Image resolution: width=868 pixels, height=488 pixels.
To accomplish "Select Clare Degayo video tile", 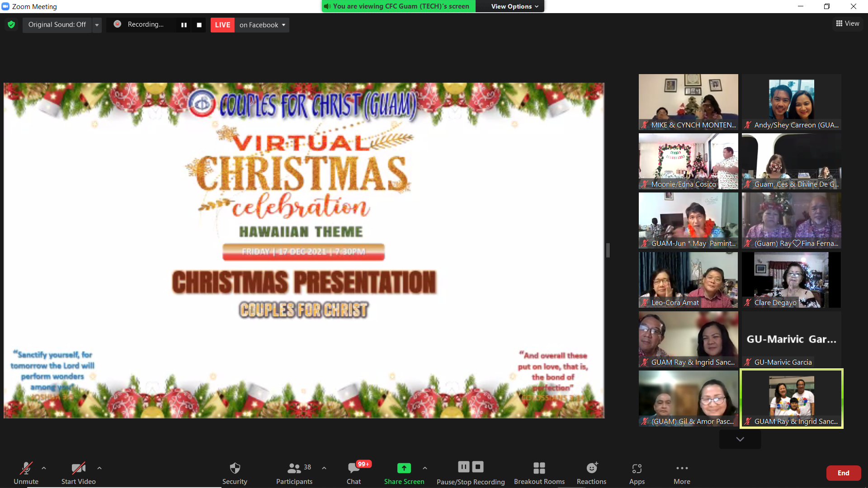I will tap(791, 280).
